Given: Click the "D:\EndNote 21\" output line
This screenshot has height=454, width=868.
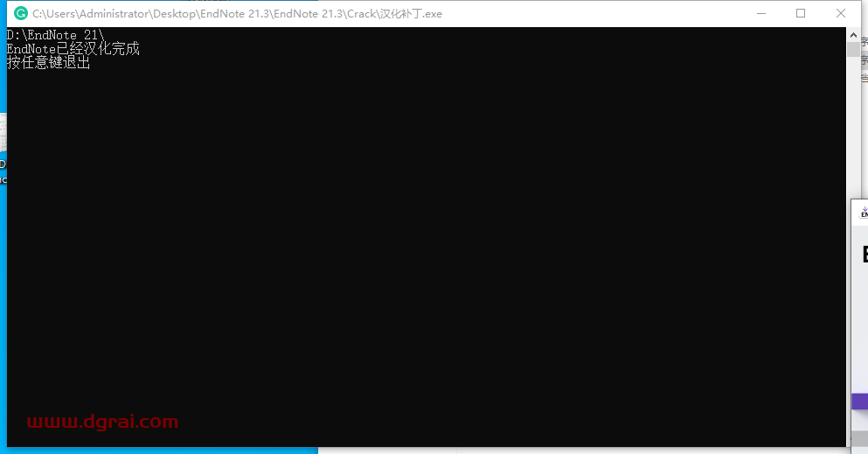Looking at the screenshot, I should (x=55, y=35).
